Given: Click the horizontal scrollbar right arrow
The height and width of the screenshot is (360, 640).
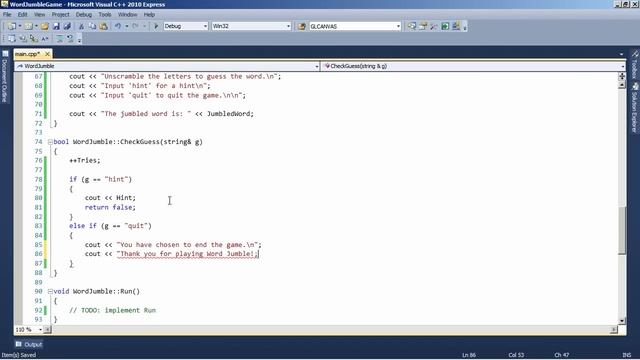Looking at the screenshot, I should pyautogui.click(x=614, y=329).
